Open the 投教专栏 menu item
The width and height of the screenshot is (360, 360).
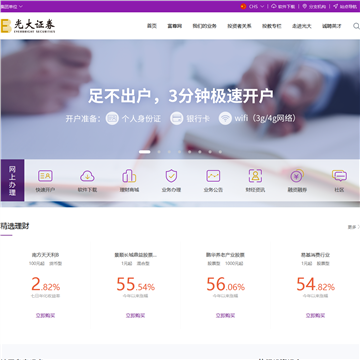coord(272,26)
